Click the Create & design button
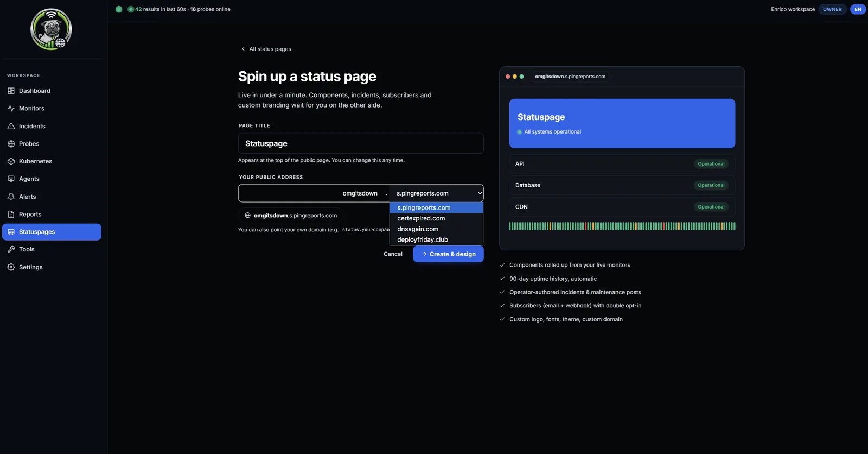Viewport: 868px width, 454px height. point(448,254)
